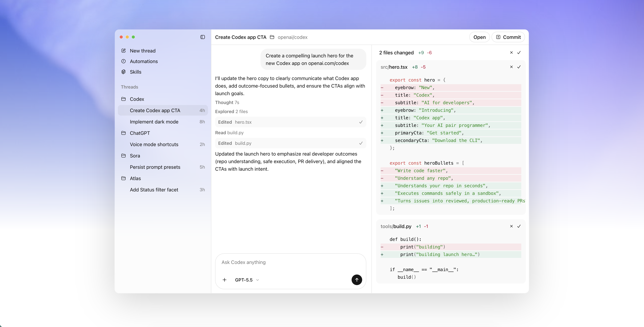Toggle the sidebar panel icon
644x327 pixels.
coord(202,37)
